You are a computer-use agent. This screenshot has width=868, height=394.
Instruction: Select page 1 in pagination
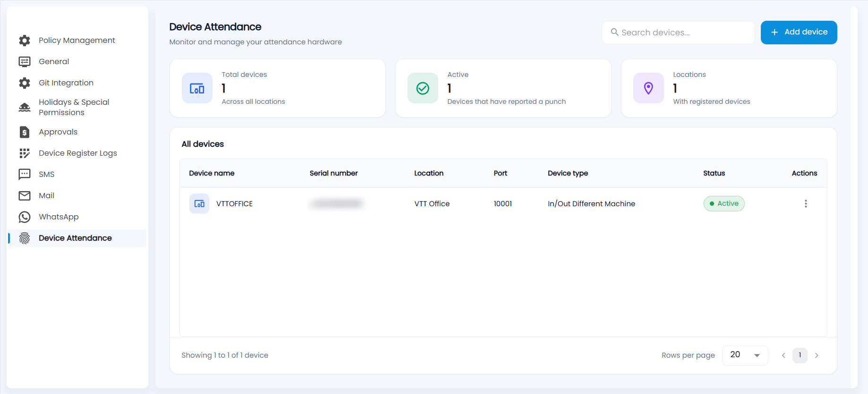(800, 355)
